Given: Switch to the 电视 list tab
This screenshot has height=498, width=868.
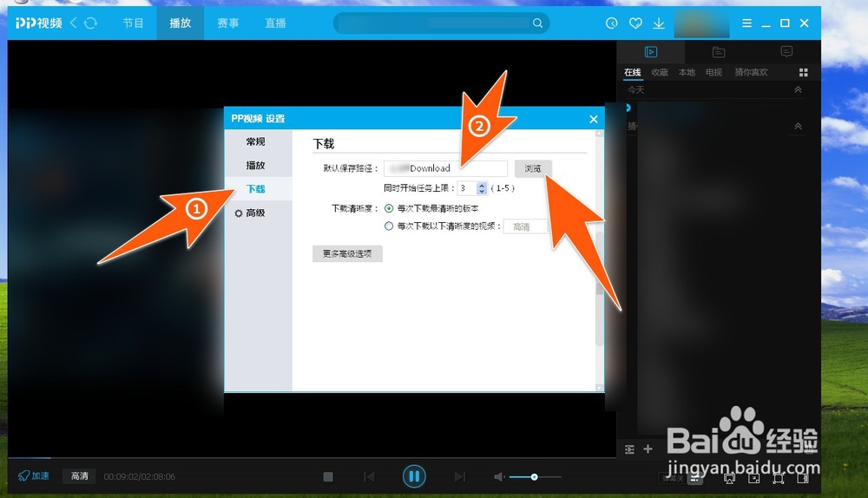Looking at the screenshot, I should point(713,73).
